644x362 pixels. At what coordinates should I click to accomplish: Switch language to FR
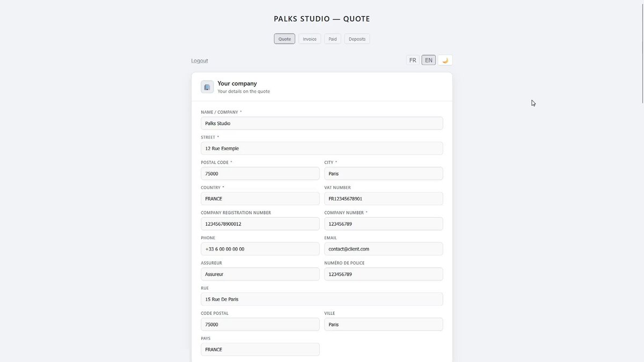click(x=413, y=60)
